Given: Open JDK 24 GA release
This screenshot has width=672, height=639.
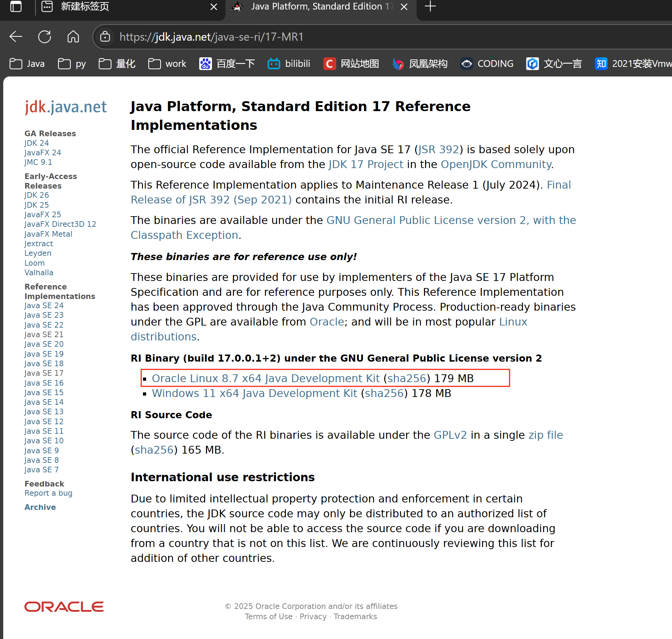Looking at the screenshot, I should pyautogui.click(x=36, y=143).
